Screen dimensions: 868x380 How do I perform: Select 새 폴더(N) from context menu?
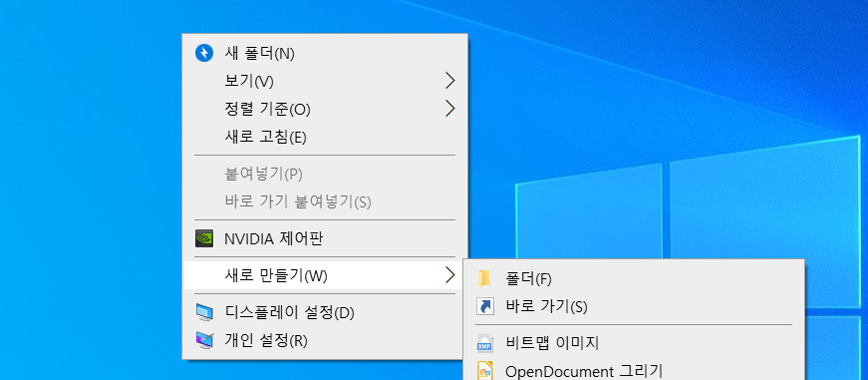325,53
